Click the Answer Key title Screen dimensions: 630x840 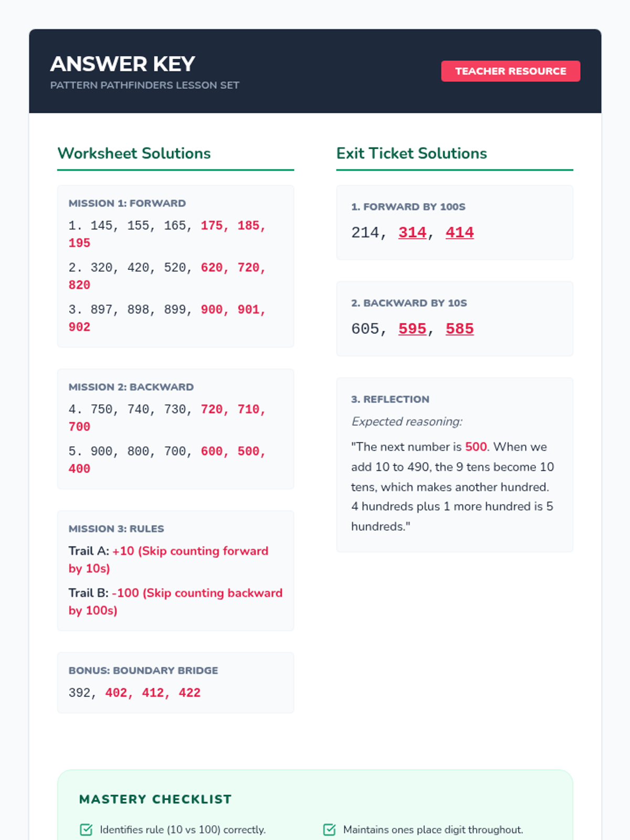(x=123, y=64)
